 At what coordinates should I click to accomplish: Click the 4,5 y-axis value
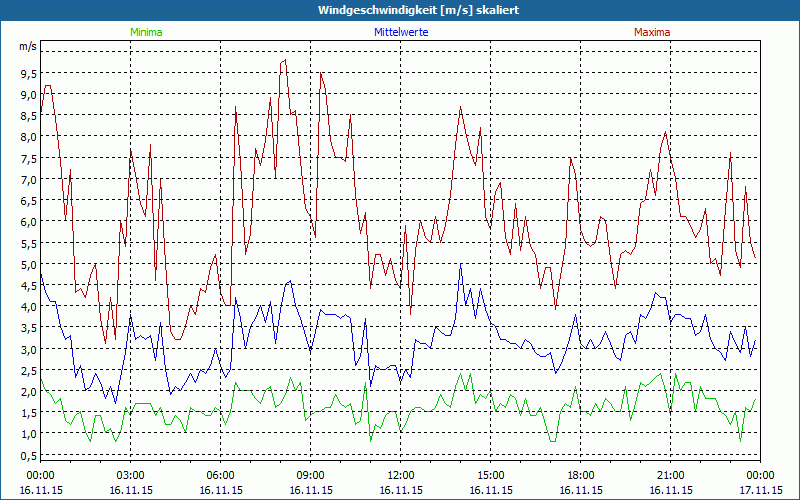click(x=28, y=285)
